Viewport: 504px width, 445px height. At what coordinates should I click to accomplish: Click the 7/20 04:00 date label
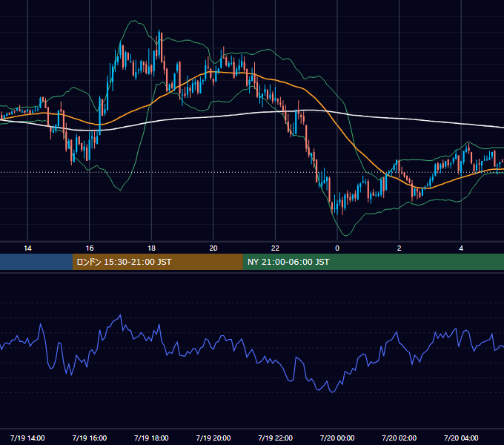pos(461,438)
